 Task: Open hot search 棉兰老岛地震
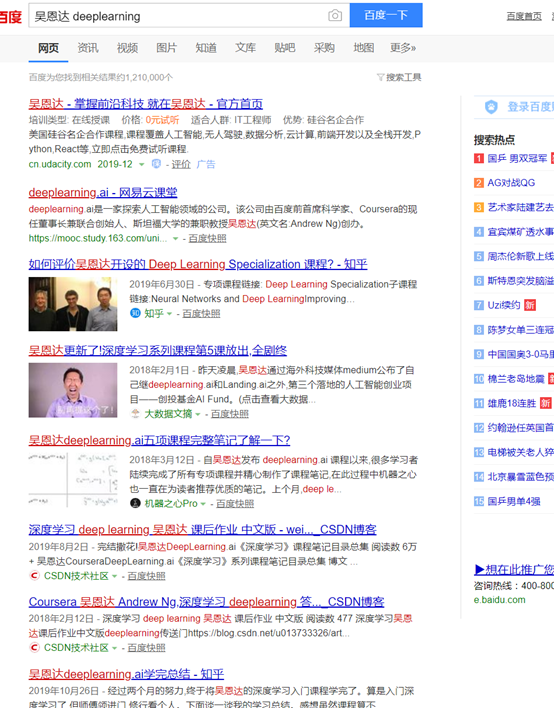516,379
